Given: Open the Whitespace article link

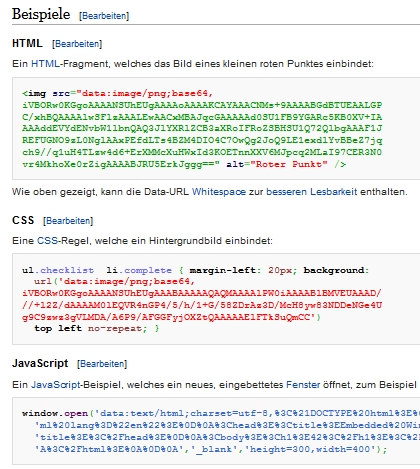Looking at the screenshot, I should (x=219, y=192).
